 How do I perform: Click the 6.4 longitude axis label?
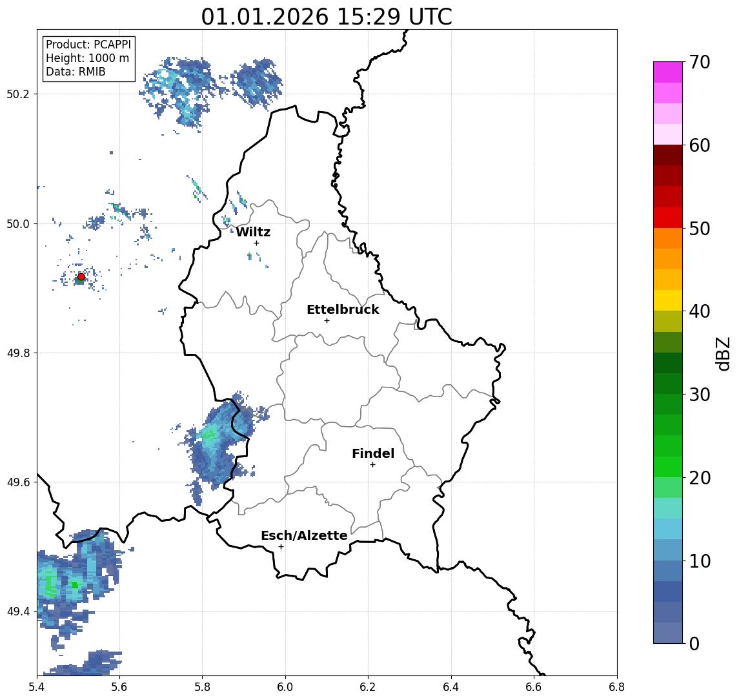tap(451, 687)
